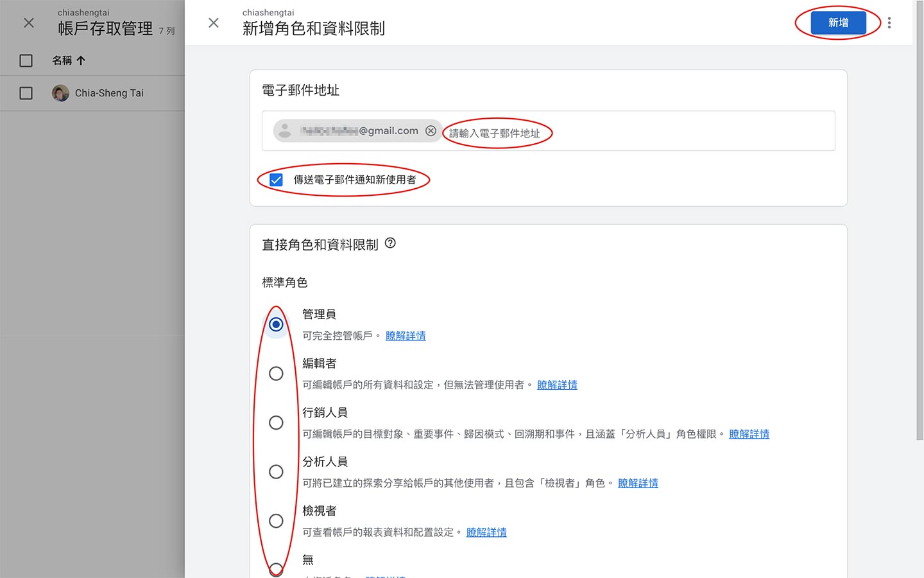Image resolution: width=924 pixels, height=578 pixels.
Task: Remove the gmail.com address chip
Action: click(x=431, y=130)
